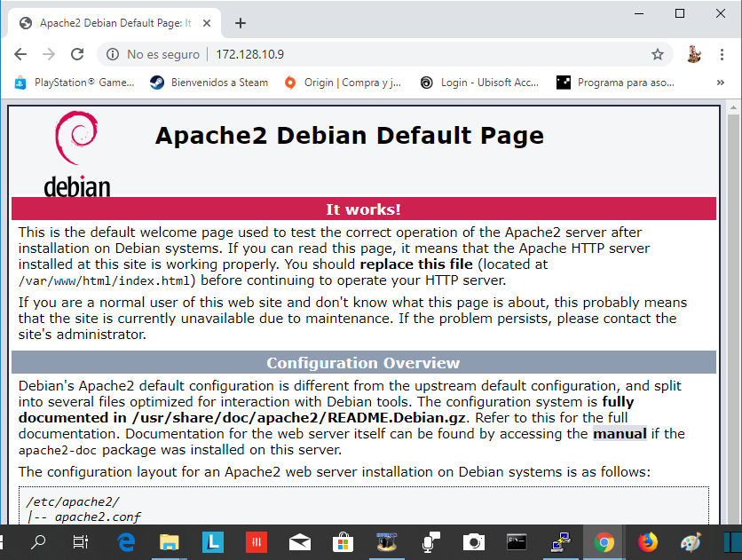Open the Microsoft Store taskbar icon
The height and width of the screenshot is (560, 742).
coord(343,542)
